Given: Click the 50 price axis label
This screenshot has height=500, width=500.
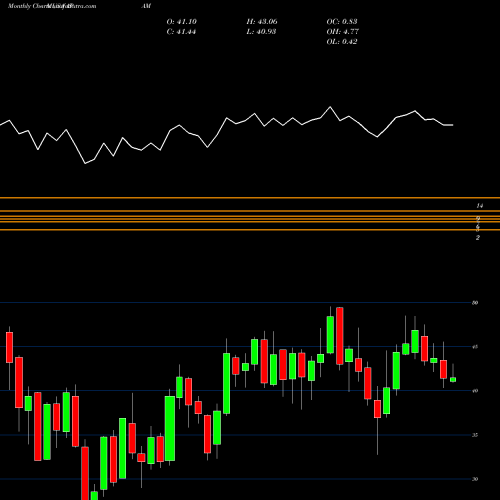Looking at the screenshot, I should pos(475,303).
